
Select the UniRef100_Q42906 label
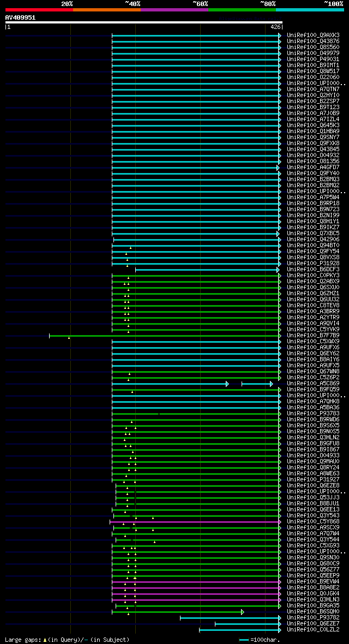[313, 239]
